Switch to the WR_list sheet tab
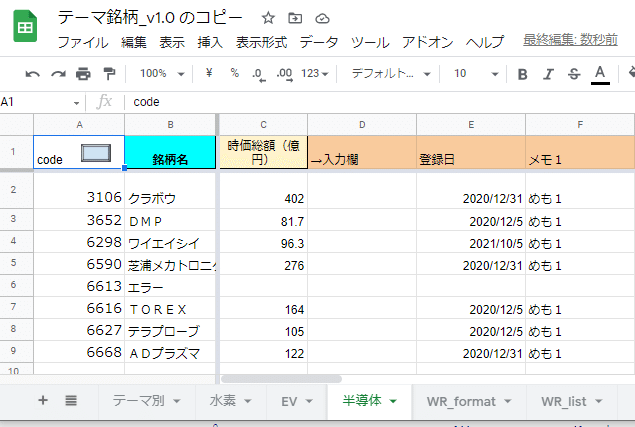Image resolution: width=635 pixels, height=427 pixels. tap(564, 401)
